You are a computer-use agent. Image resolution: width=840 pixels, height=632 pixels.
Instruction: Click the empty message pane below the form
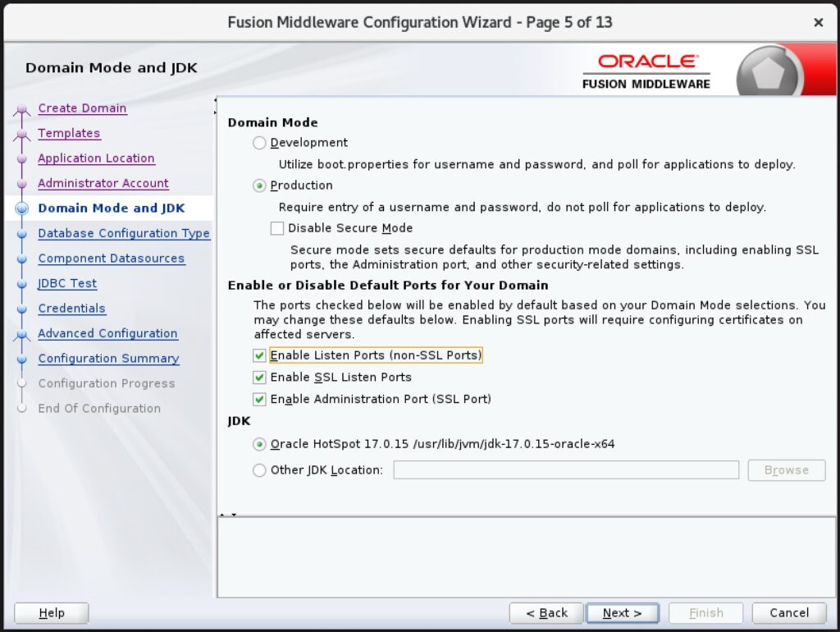click(527, 557)
